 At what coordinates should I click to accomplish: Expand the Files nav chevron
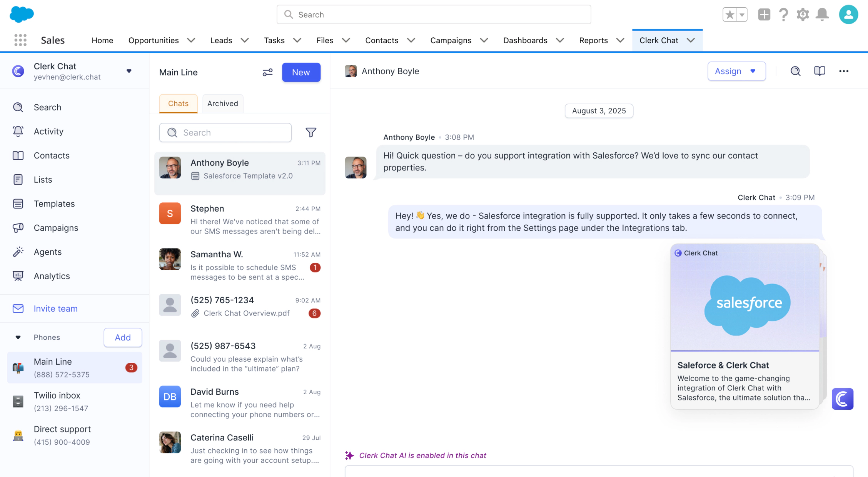point(346,40)
